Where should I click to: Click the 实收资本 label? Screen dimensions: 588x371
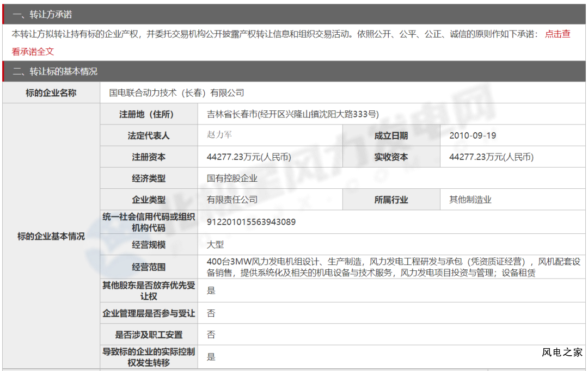[x=391, y=157]
